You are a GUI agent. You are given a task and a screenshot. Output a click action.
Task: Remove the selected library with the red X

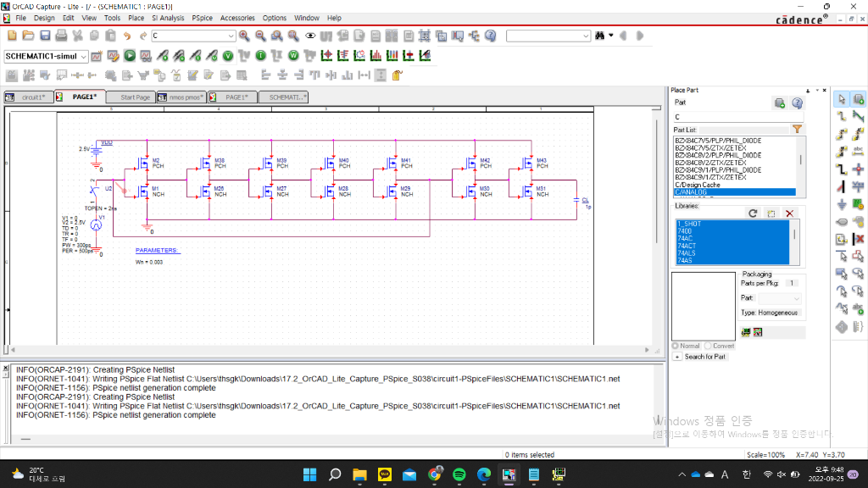pos(788,213)
